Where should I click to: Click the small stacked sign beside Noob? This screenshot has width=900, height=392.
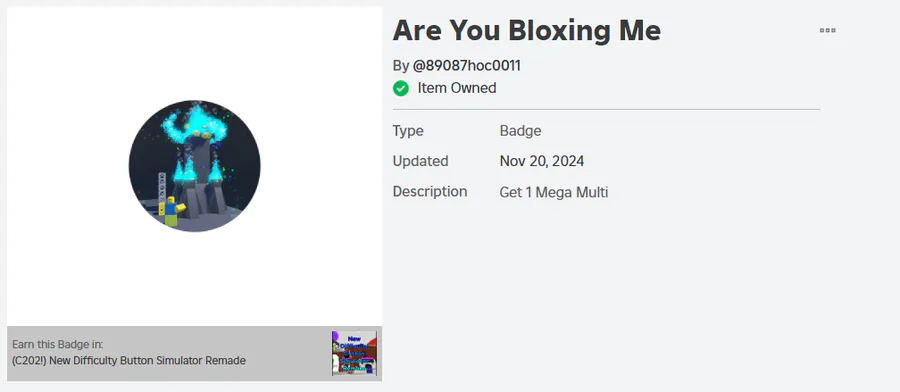pos(162,187)
